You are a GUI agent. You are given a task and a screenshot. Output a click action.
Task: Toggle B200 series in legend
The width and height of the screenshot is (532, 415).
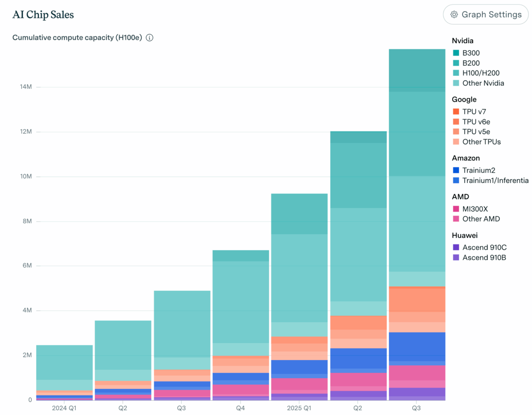(471, 63)
